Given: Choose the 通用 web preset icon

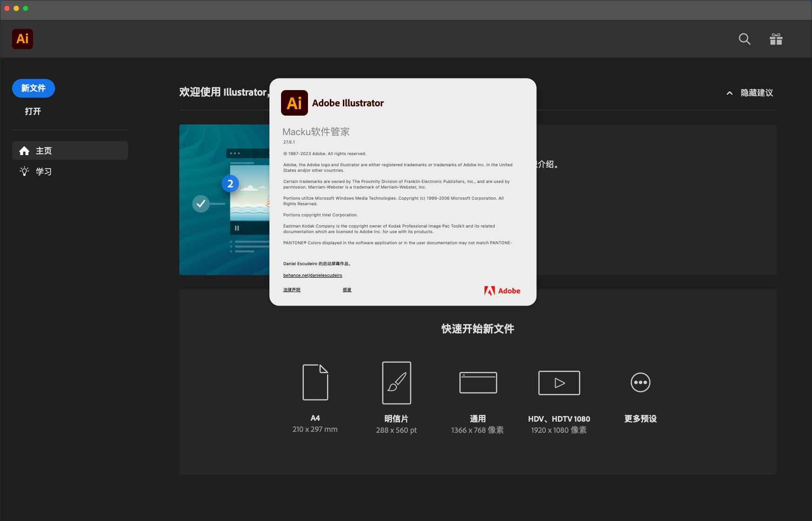Looking at the screenshot, I should point(478,383).
